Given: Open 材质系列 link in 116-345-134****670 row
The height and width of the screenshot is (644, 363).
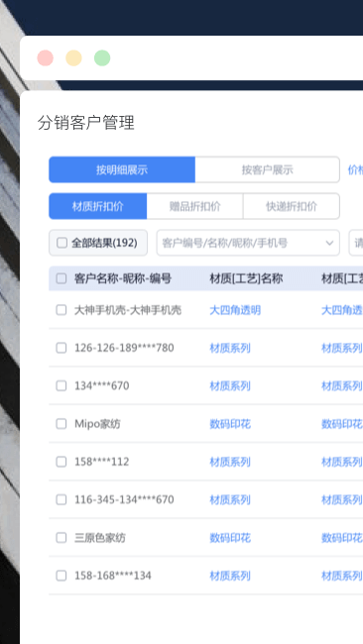Looking at the screenshot, I should pos(230,499).
